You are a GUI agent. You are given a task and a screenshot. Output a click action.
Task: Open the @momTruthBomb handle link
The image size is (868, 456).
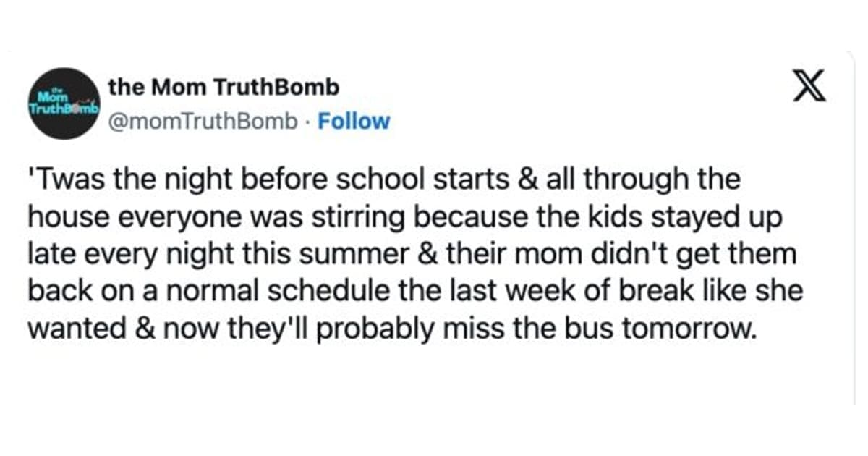coord(202,122)
